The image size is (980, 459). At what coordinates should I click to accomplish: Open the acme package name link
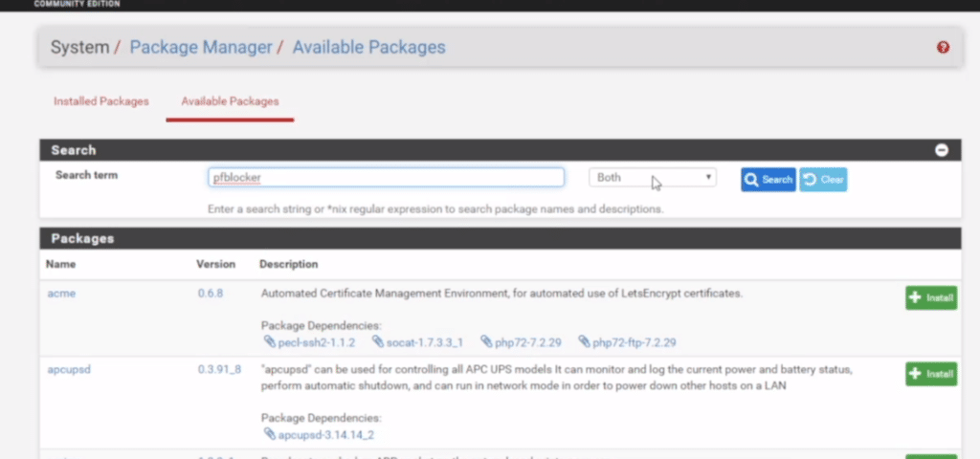(x=61, y=294)
